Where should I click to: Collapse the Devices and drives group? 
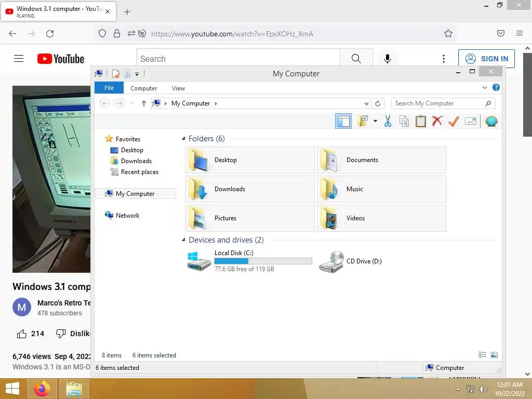[183, 240]
